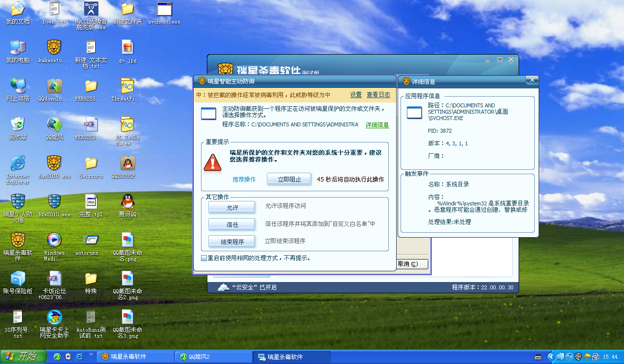Click 版本：4, 3, 1, 1 text
The height and width of the screenshot is (364, 624).
coord(448,143)
